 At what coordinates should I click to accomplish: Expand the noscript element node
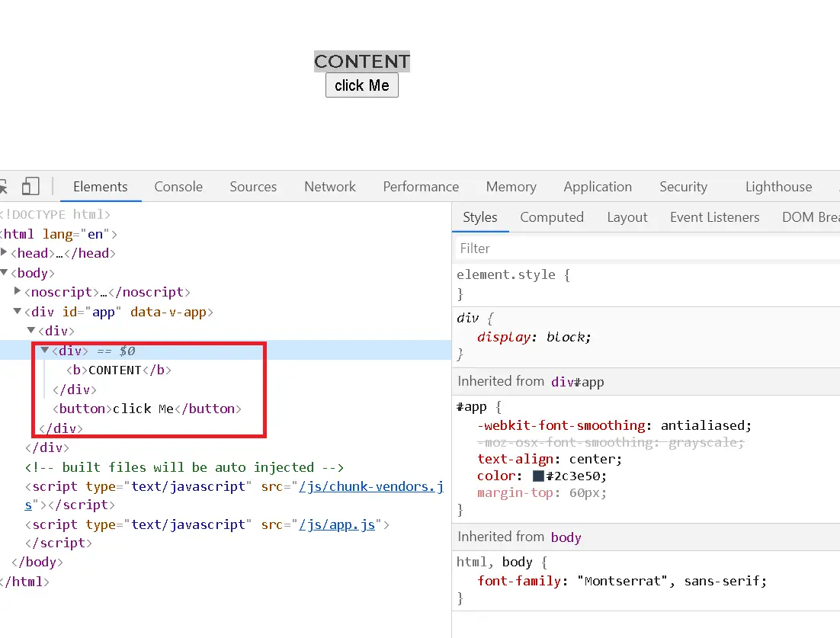coord(18,291)
